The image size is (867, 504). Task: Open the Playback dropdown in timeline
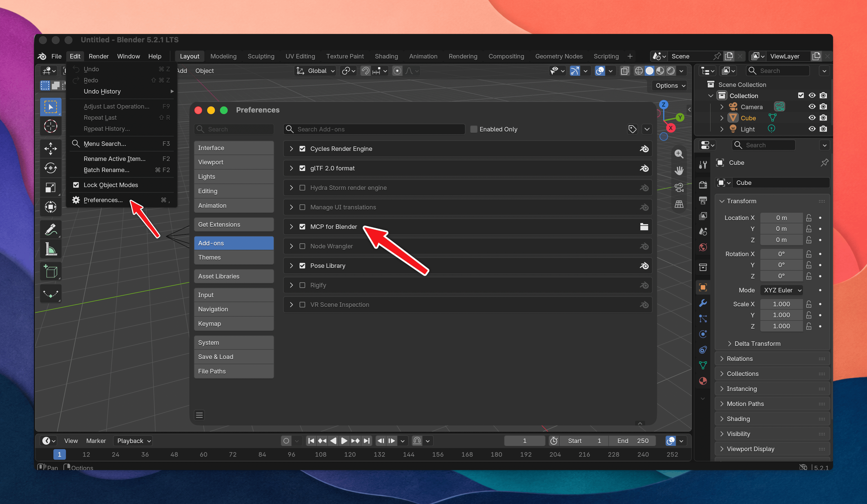click(133, 441)
